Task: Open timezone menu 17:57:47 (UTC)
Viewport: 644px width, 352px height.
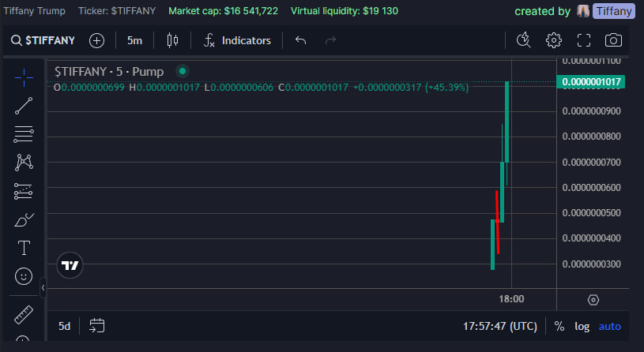Action: [x=500, y=326]
